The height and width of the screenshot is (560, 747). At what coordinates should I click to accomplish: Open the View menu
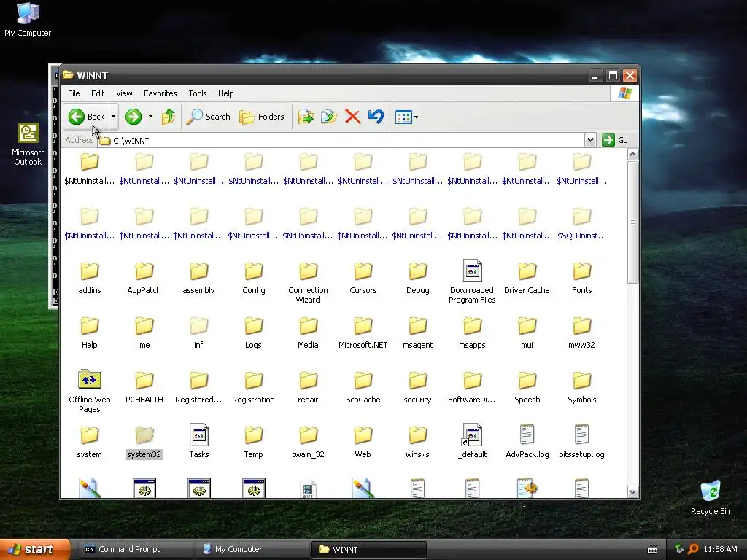124,93
